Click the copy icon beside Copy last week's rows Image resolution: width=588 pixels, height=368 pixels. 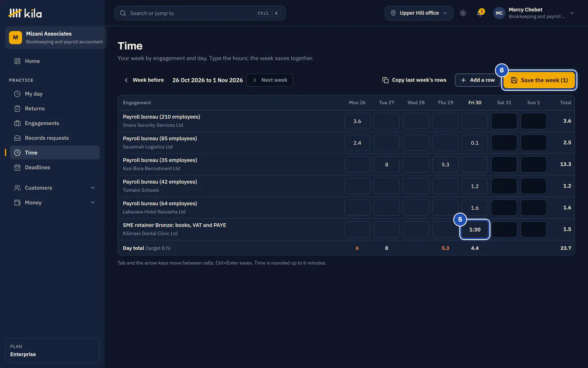tap(385, 80)
